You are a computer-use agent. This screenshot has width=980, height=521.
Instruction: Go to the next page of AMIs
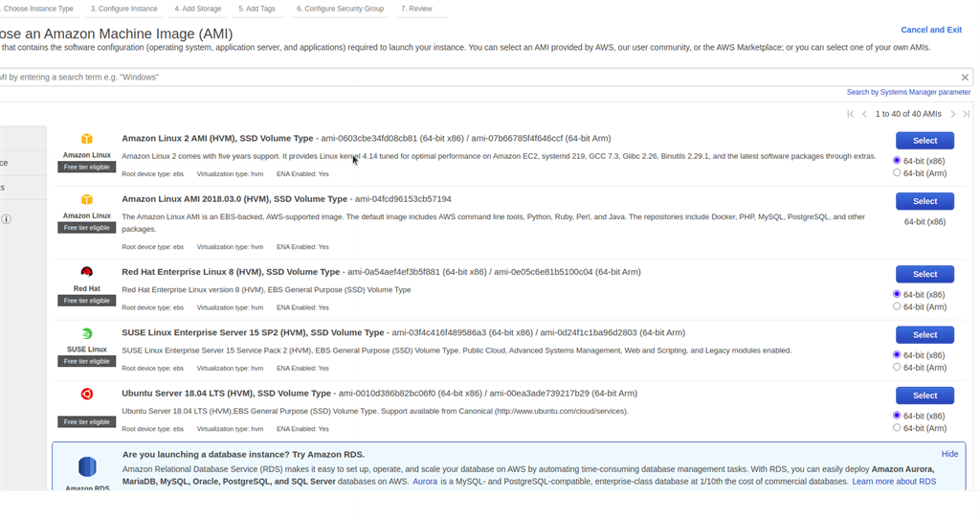(953, 114)
